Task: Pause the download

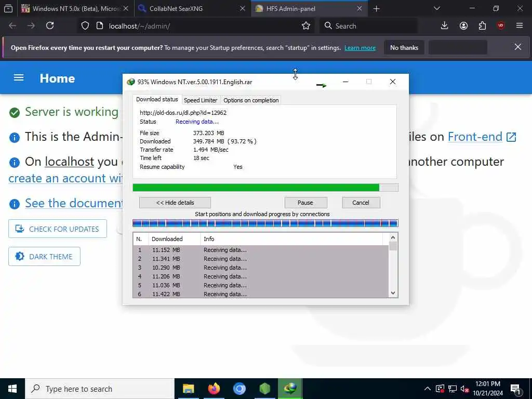Action: [x=305, y=203]
